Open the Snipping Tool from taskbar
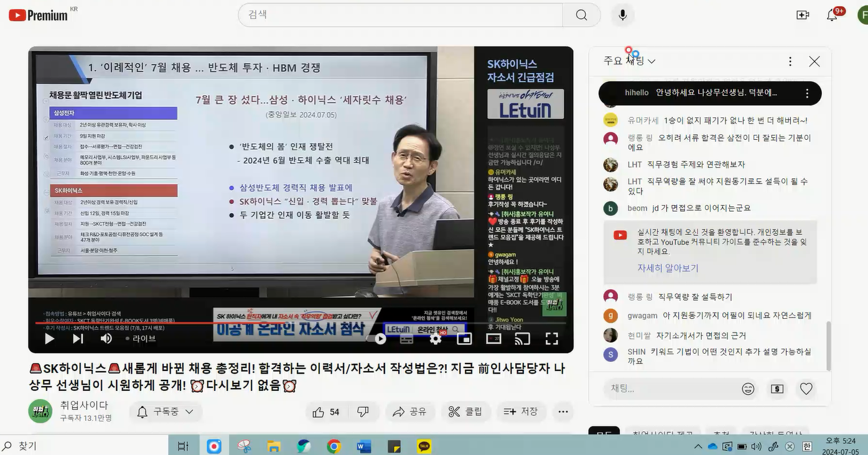This screenshot has height=455, width=868. [244, 446]
